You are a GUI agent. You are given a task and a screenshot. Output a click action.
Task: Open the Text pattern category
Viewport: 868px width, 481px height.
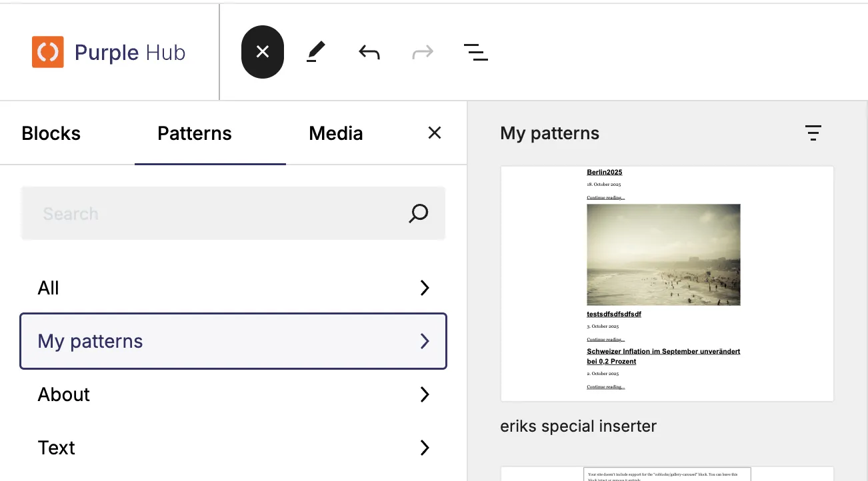[x=233, y=448]
